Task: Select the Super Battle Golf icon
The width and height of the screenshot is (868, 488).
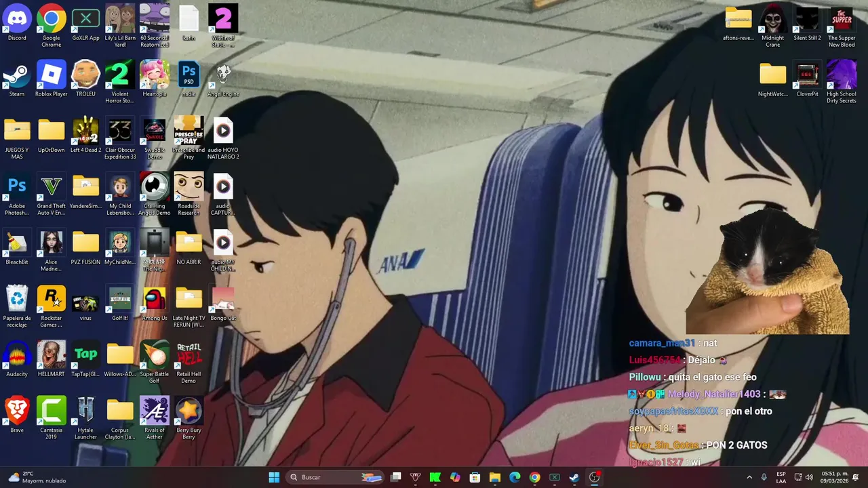Action: pyautogui.click(x=155, y=363)
